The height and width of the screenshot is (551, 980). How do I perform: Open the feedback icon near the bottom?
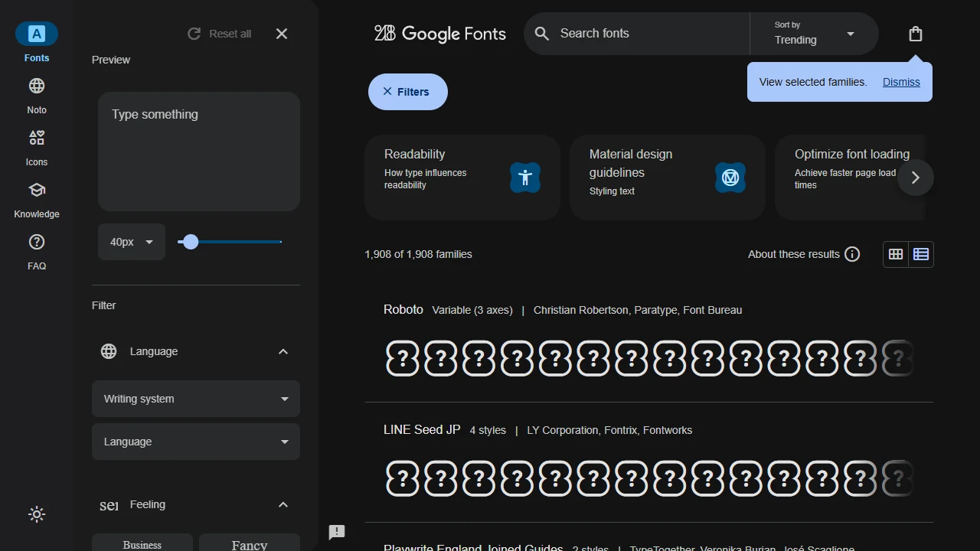click(x=337, y=532)
